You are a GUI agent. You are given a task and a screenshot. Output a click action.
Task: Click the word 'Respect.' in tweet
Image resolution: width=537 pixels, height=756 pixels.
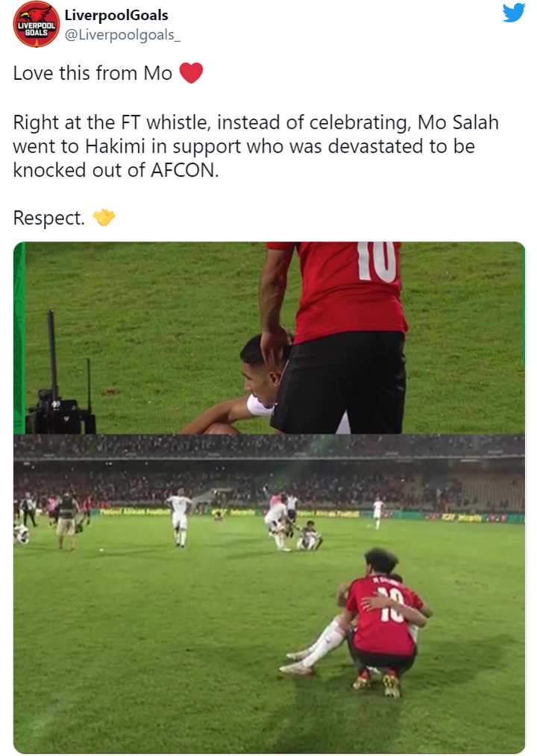tap(48, 218)
